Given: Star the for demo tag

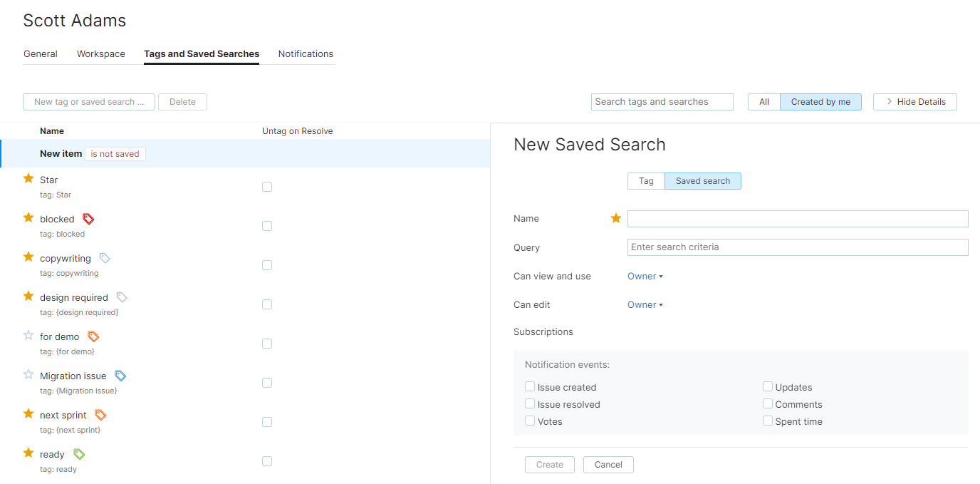Looking at the screenshot, I should [x=28, y=335].
